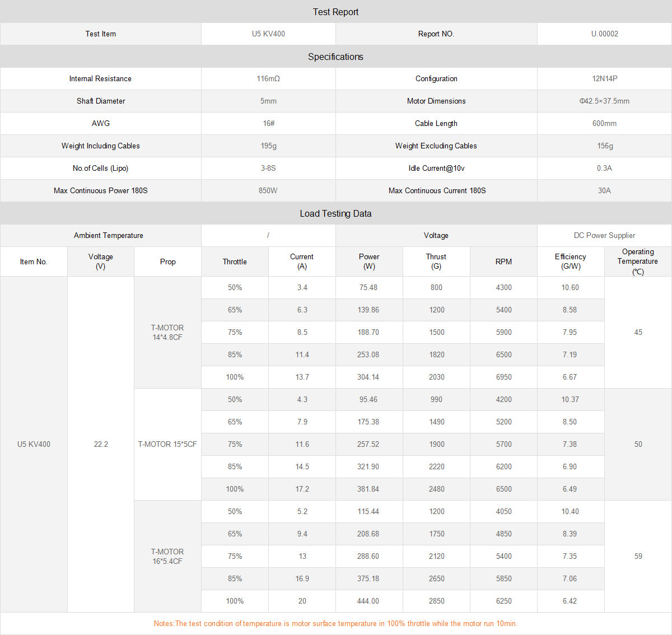672x635 pixels.
Task: Click the power value '381.84'
Action: (368, 489)
